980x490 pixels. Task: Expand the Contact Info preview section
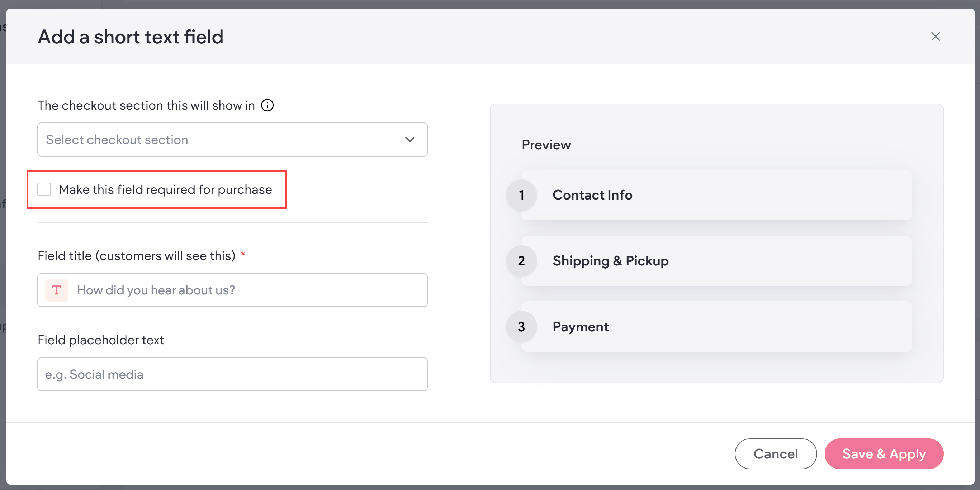pos(715,195)
